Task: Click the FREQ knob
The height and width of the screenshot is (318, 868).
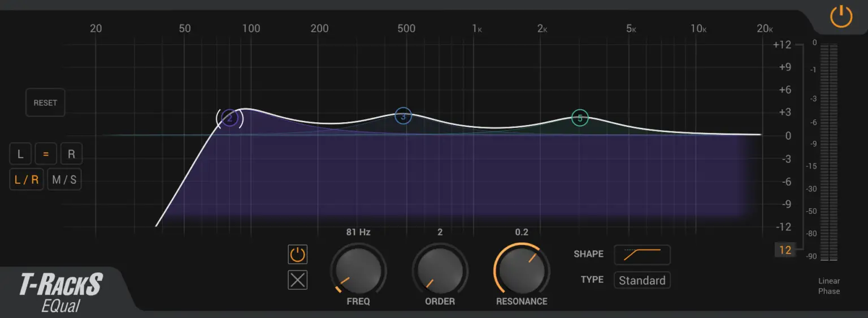Action: click(358, 269)
